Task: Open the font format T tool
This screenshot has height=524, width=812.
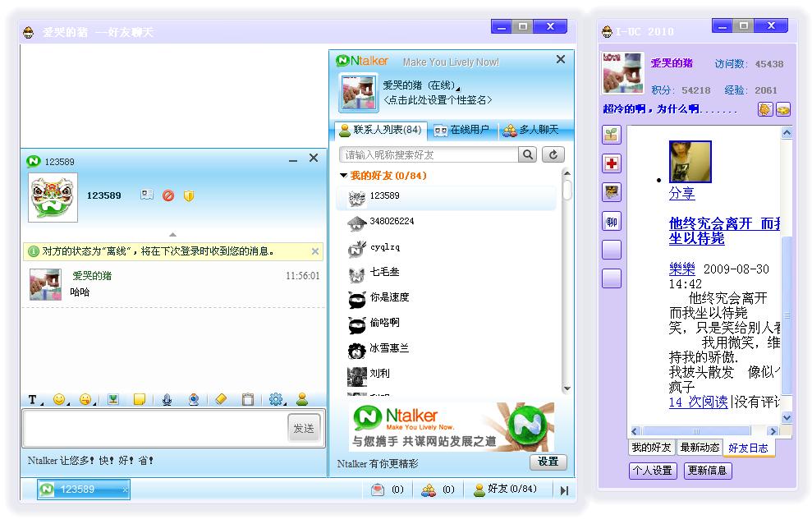Action: [33, 400]
